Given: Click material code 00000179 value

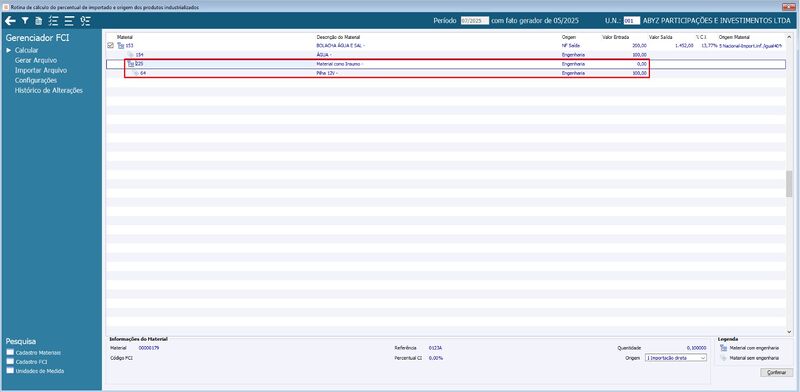Looking at the screenshot, I should click(x=148, y=348).
